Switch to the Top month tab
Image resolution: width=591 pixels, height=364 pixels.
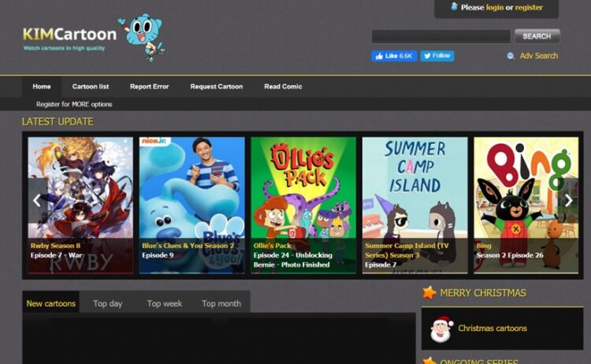[x=221, y=303]
